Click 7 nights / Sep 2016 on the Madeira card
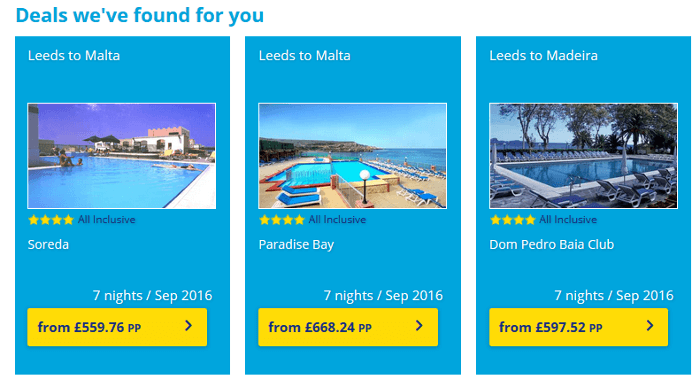 click(614, 295)
